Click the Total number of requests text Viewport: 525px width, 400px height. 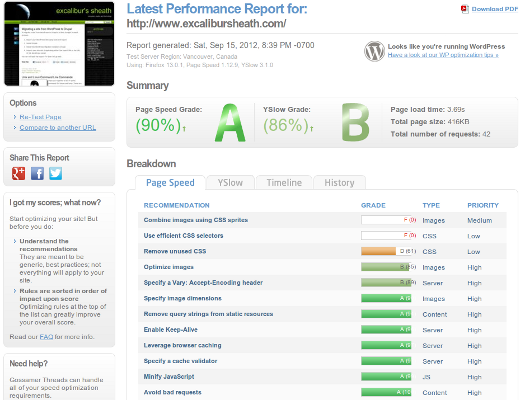[x=440, y=134]
